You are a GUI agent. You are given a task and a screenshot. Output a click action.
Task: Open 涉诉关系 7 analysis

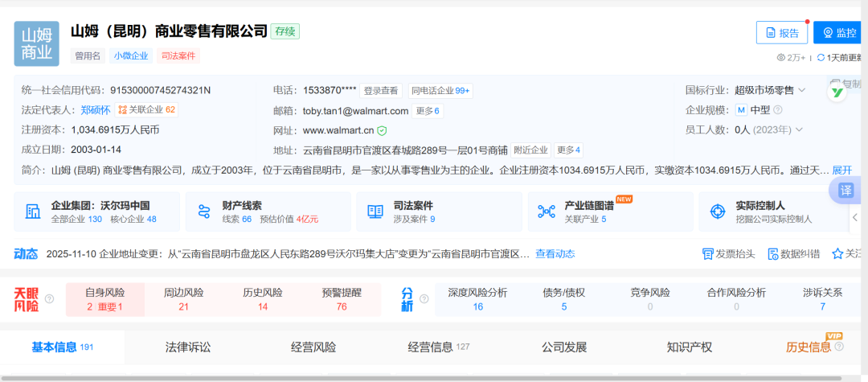point(823,299)
